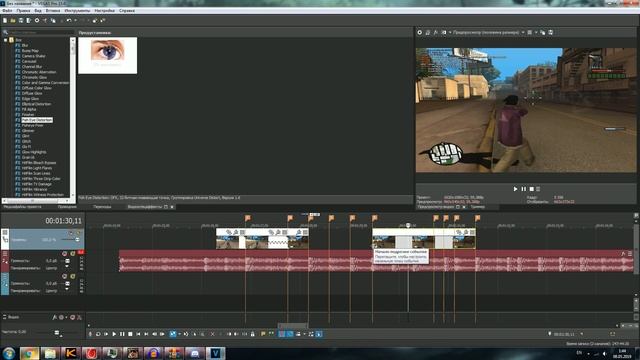Play video in the preview panel
Image resolution: width=640 pixels, height=360 pixels.
516,189
